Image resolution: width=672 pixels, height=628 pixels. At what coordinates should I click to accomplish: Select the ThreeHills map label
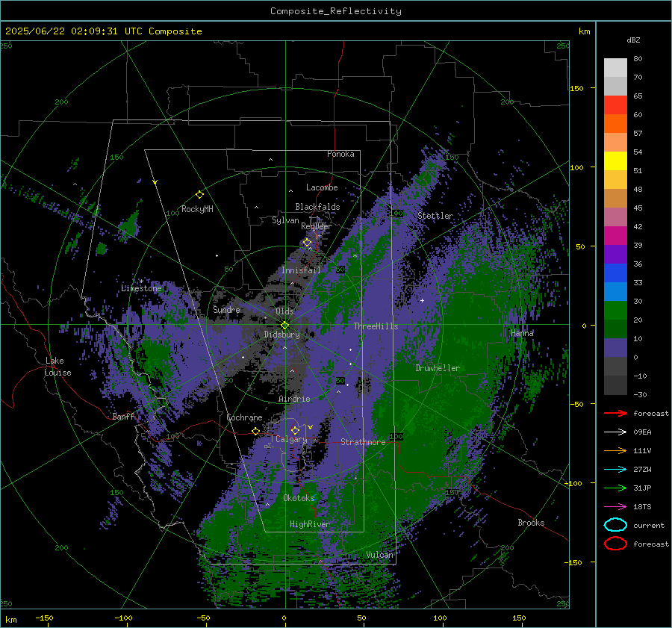coord(376,326)
